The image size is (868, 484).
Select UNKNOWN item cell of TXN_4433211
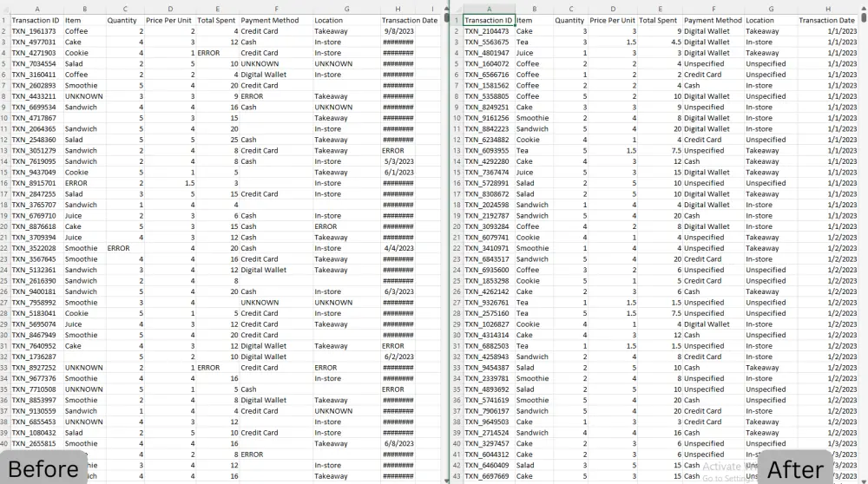85,96
